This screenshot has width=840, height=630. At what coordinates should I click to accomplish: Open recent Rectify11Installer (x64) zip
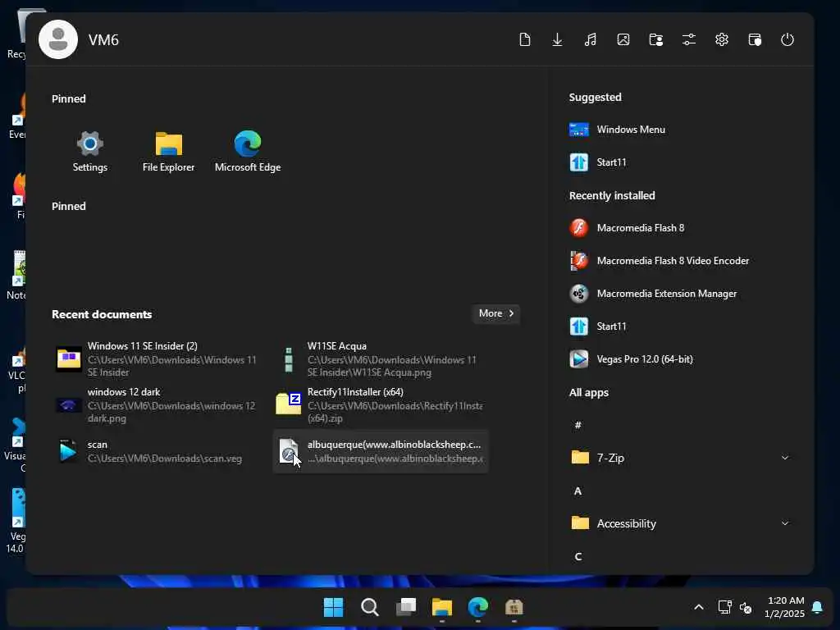pyautogui.click(x=379, y=405)
